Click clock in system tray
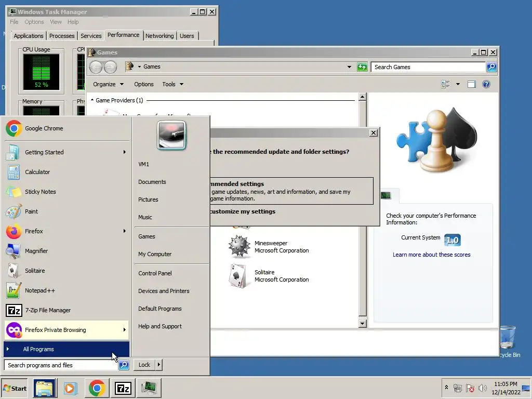Viewport: 532px width, 399px height. pos(506,388)
